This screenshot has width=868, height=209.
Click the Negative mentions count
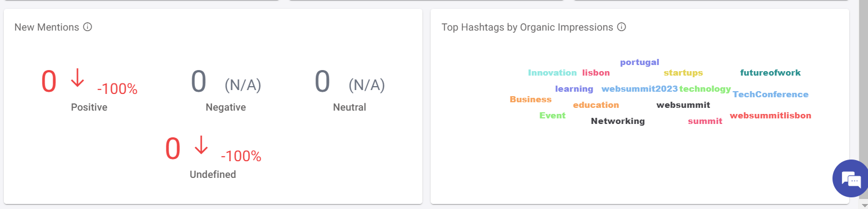click(x=199, y=81)
